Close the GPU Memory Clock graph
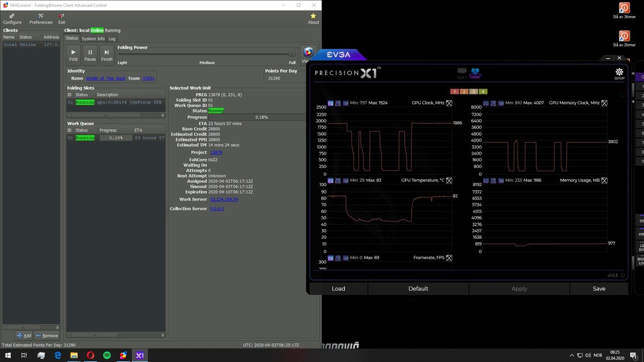Screen dimensions: 644x362 [x=604, y=103]
